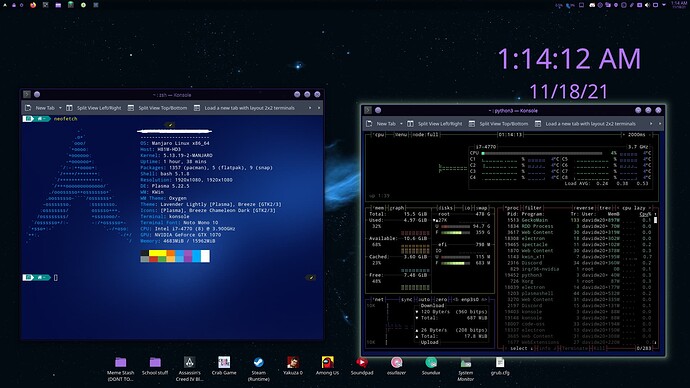Open Meme Stash folder on desktop

pyautogui.click(x=121, y=369)
